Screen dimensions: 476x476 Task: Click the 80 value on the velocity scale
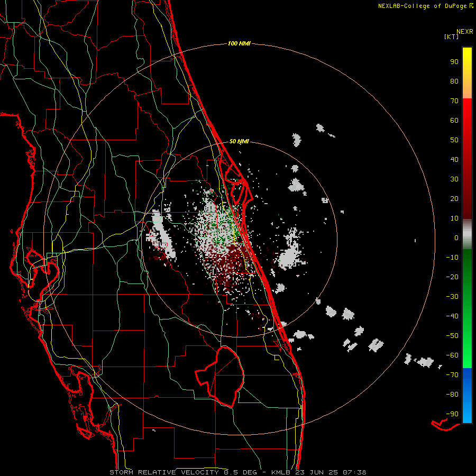[x=454, y=81]
